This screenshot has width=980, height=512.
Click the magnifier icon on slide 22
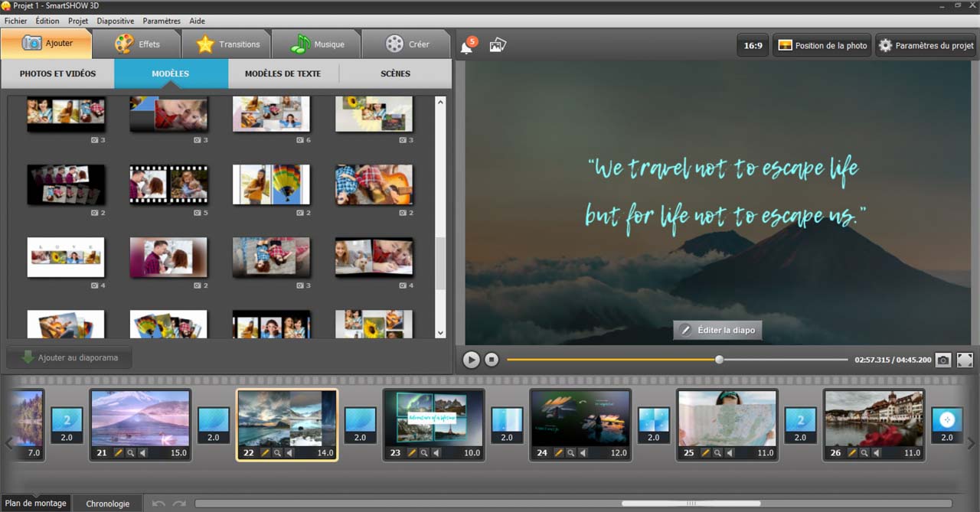point(277,453)
